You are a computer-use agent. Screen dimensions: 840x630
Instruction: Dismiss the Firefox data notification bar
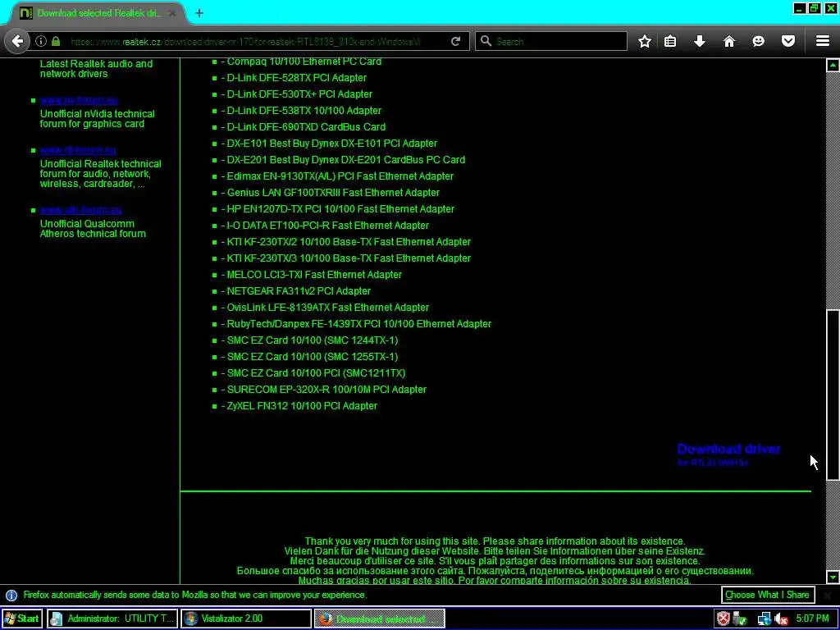[x=828, y=595]
